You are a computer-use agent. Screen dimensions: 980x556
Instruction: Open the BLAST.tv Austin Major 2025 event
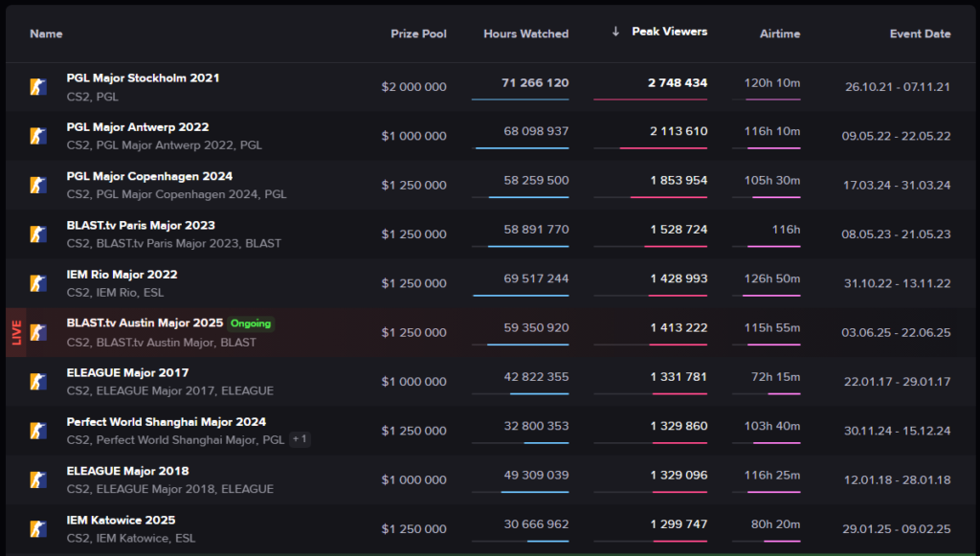[x=145, y=323]
